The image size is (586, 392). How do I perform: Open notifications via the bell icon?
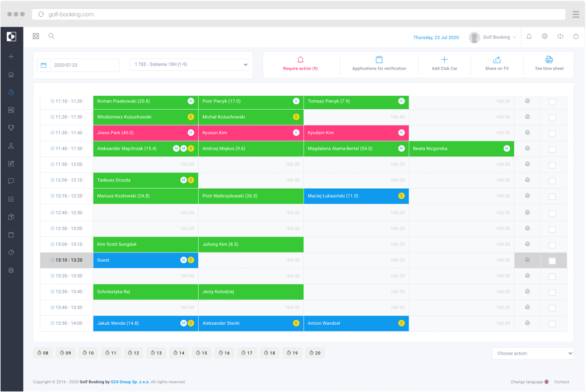tap(529, 36)
